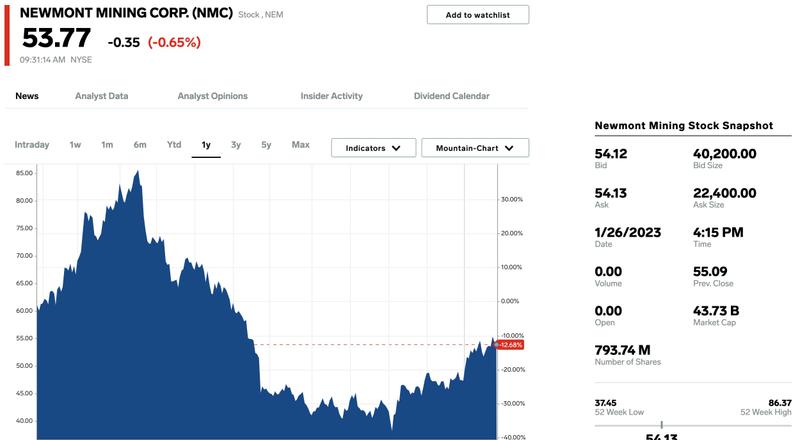This screenshot has height=440, width=800.
Task: Click the Bid value 54.12
Action: pos(611,154)
